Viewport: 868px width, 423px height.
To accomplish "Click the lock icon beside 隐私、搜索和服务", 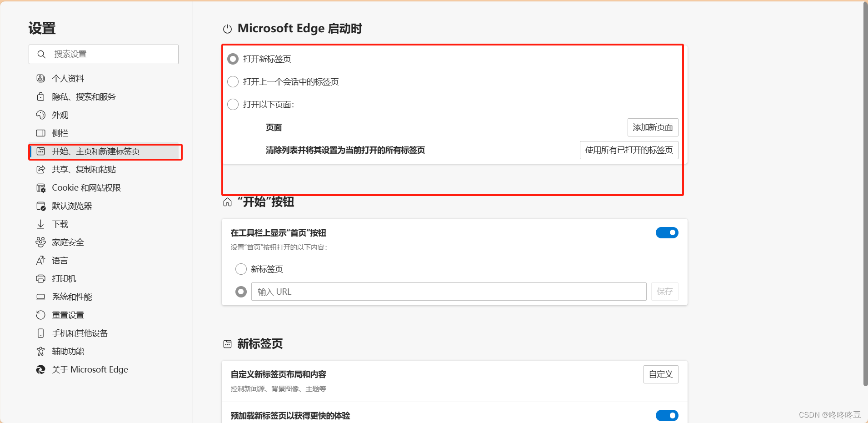I will click(x=40, y=96).
